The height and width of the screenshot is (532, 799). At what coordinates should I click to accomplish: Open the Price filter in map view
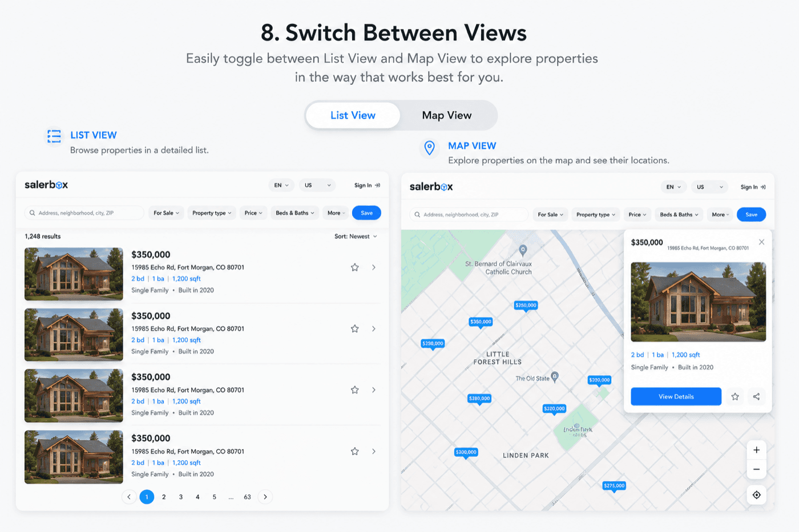click(637, 214)
